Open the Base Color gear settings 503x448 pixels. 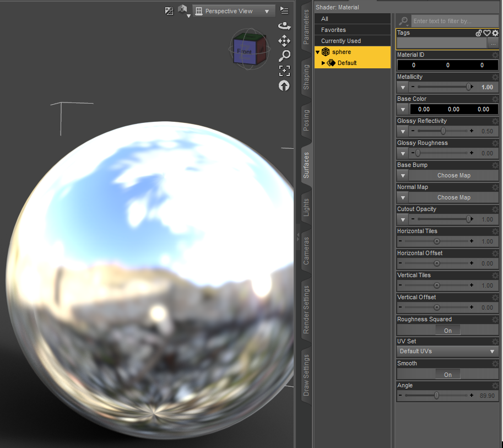pos(495,99)
